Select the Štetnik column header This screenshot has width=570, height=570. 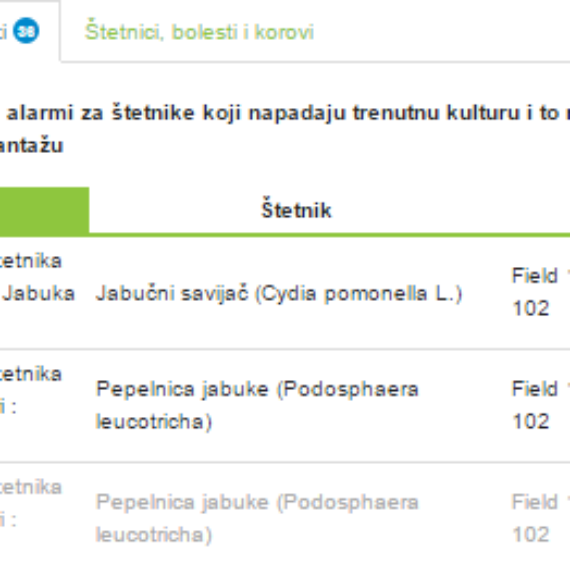tap(296, 210)
